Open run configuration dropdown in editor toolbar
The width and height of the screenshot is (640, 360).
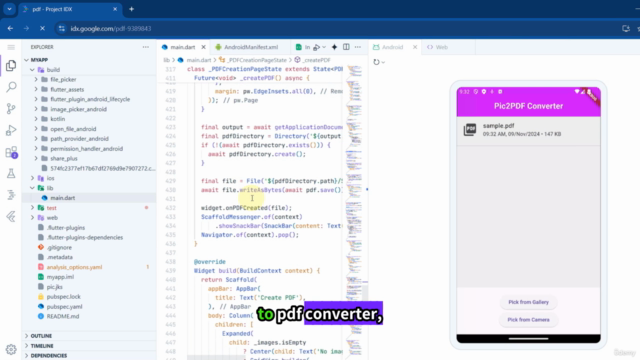tap(324, 47)
